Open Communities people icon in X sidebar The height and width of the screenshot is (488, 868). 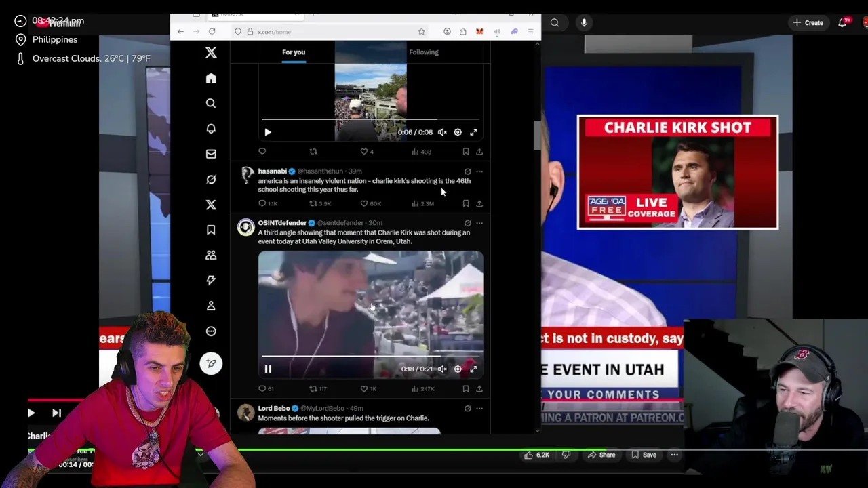pyautogui.click(x=211, y=255)
